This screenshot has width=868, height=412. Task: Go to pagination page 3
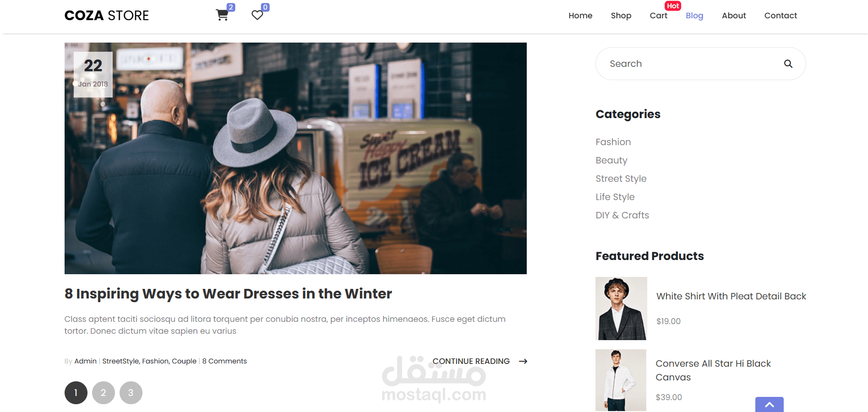tap(131, 393)
